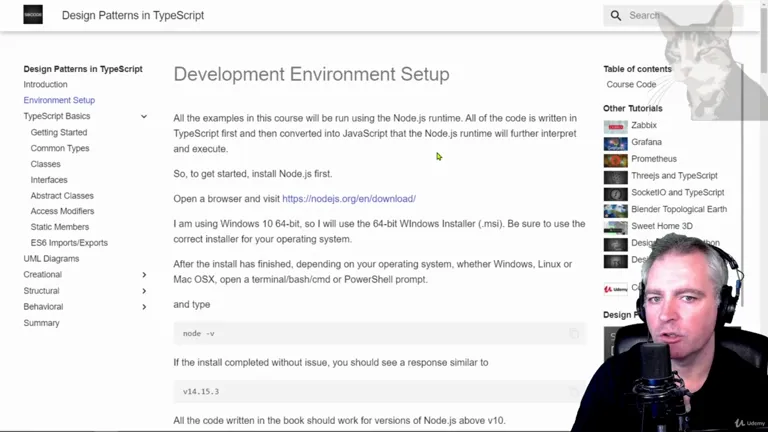Open the Prometheus tutorial thumbnail
Screen dimensions: 768x432
(x=615, y=160)
